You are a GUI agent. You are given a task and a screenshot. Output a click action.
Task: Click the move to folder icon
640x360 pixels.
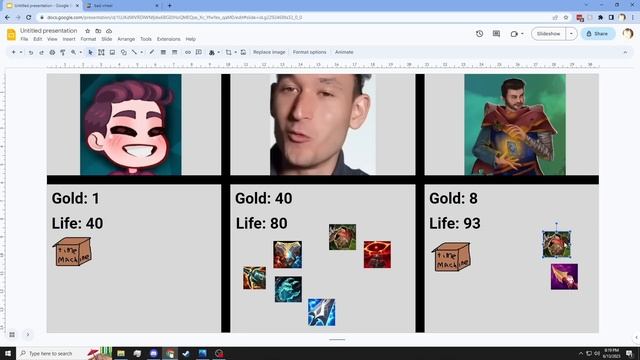[x=98, y=31]
